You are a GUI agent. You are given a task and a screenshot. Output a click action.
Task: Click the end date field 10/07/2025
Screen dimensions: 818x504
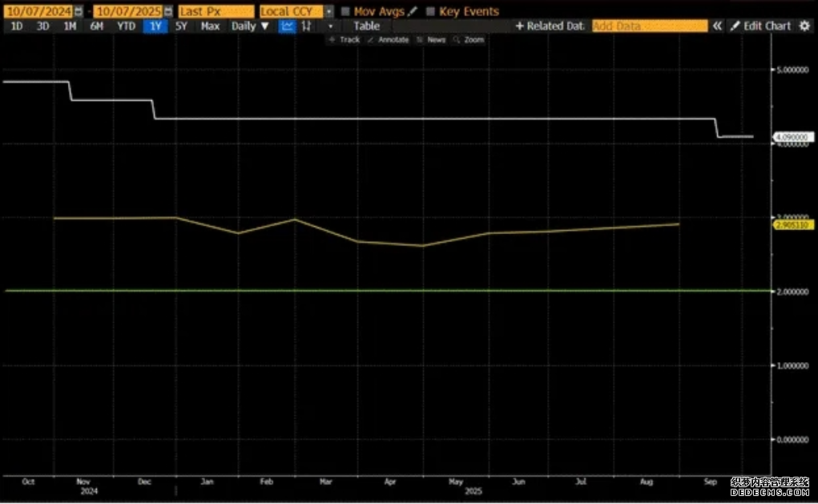click(128, 11)
